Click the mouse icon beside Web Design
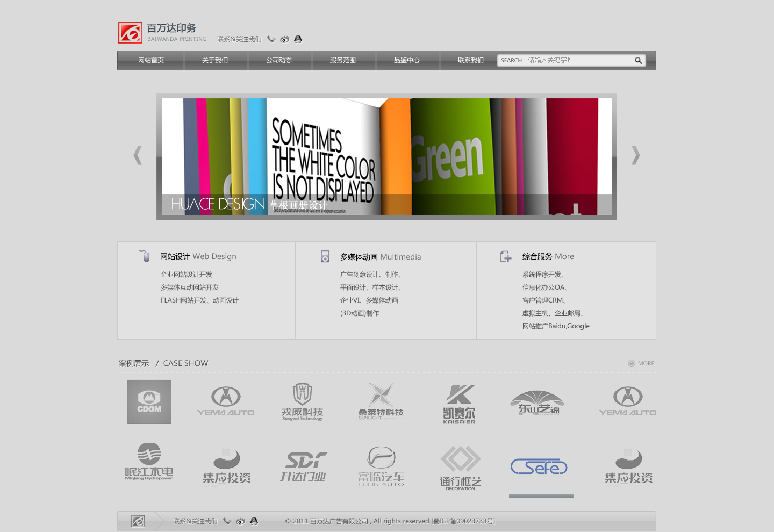The height and width of the screenshot is (532, 774). [x=145, y=256]
